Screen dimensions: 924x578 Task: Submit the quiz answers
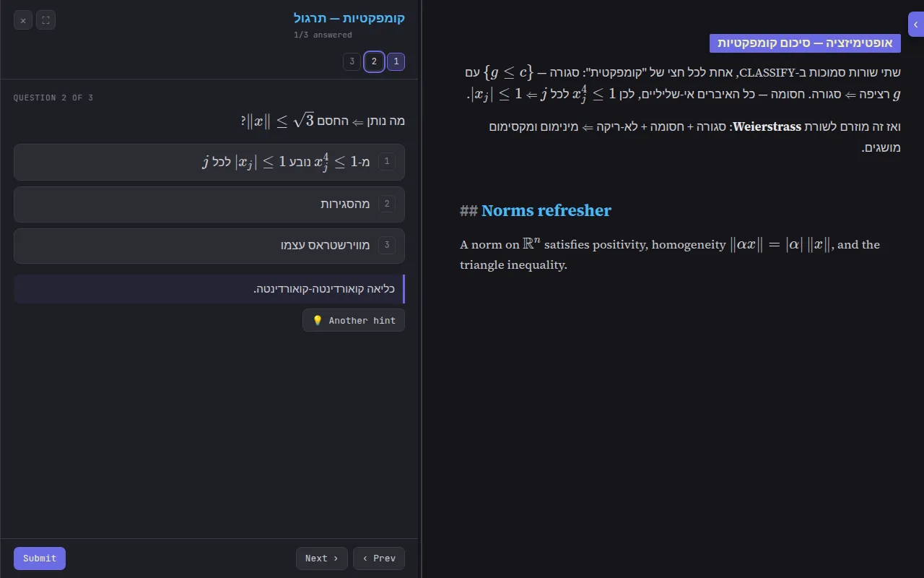[40, 558]
